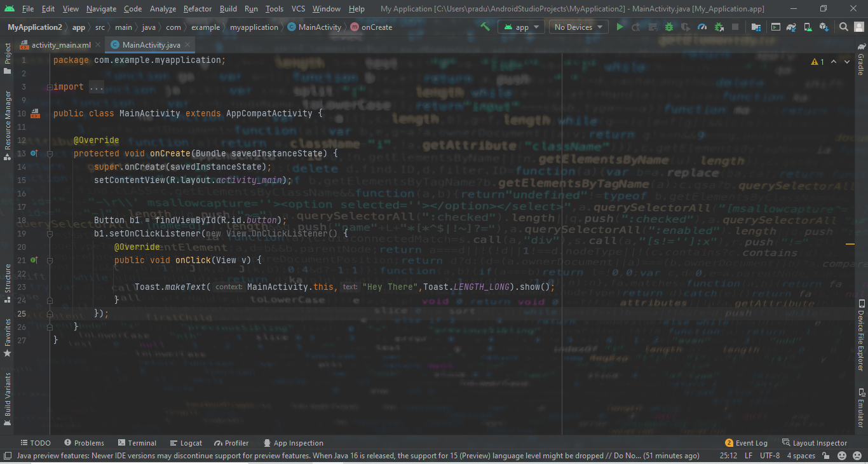Click cursor position 25:12 in status bar
This screenshot has height=464, width=868.
pos(728,456)
